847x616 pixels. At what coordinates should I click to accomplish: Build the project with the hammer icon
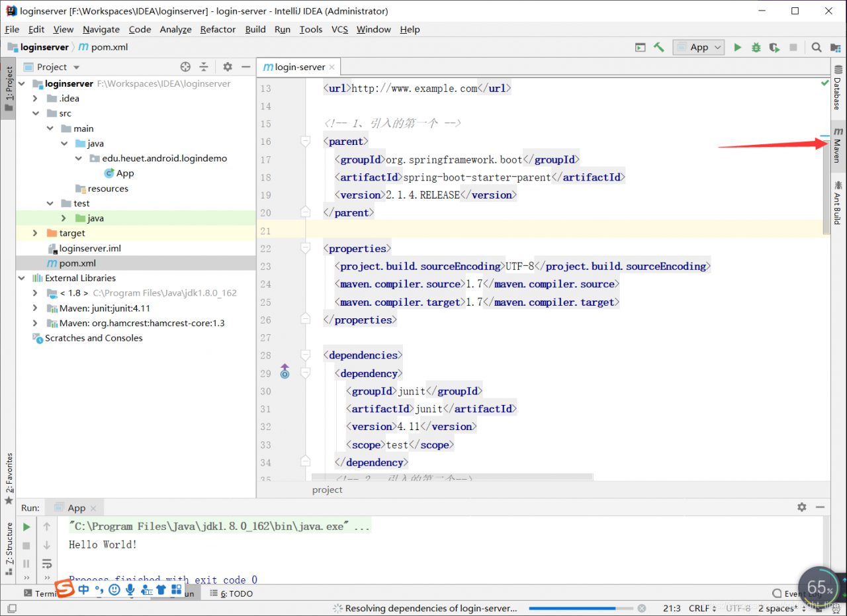[x=658, y=47]
